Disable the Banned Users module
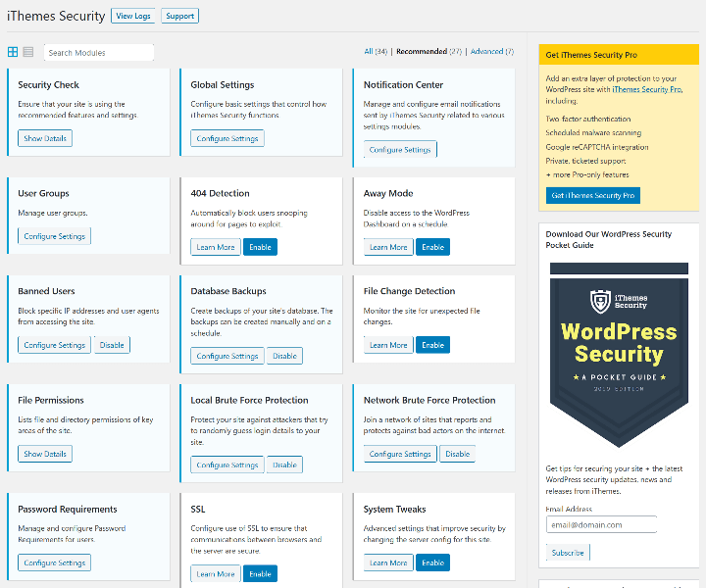Image resolution: width=706 pixels, height=588 pixels. (112, 345)
